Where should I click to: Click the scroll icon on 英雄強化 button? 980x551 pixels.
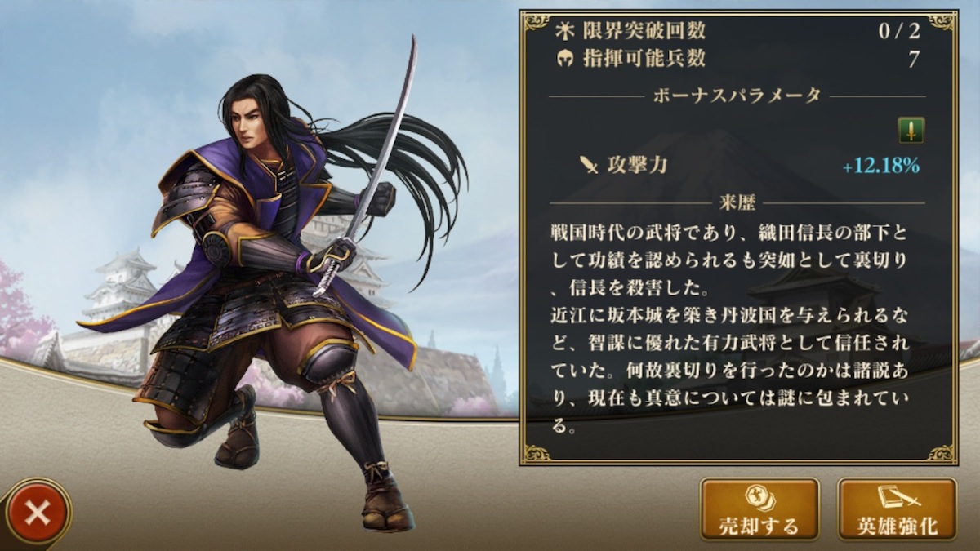tap(898, 498)
